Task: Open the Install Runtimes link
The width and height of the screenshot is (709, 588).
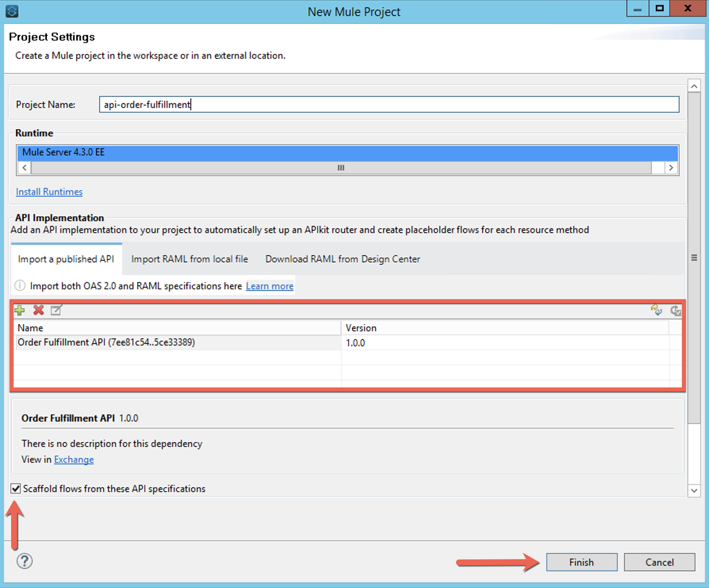Action: [49, 192]
